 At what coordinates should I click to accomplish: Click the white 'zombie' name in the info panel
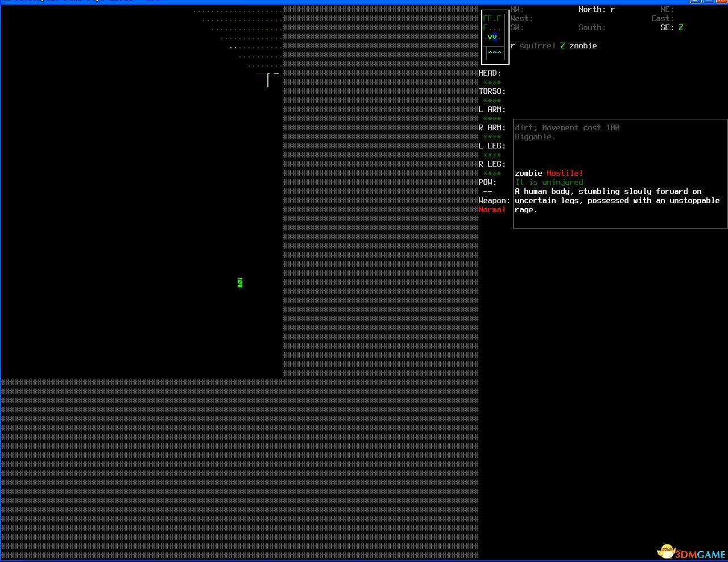click(x=528, y=173)
